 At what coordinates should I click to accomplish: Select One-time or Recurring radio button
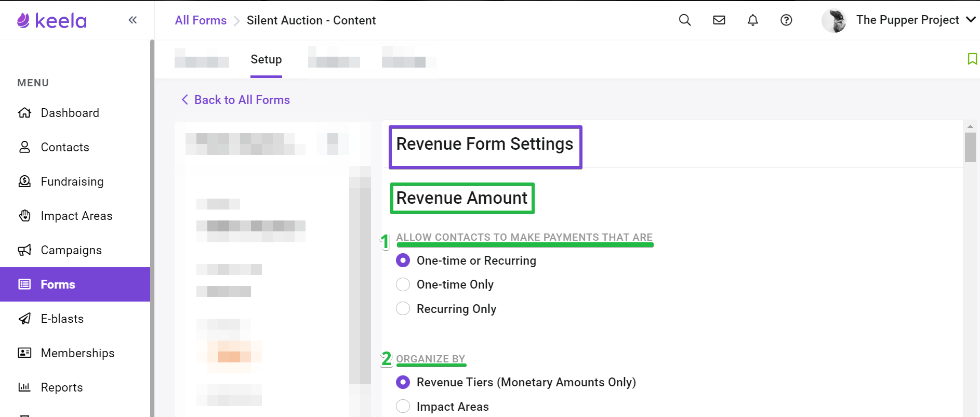click(403, 260)
